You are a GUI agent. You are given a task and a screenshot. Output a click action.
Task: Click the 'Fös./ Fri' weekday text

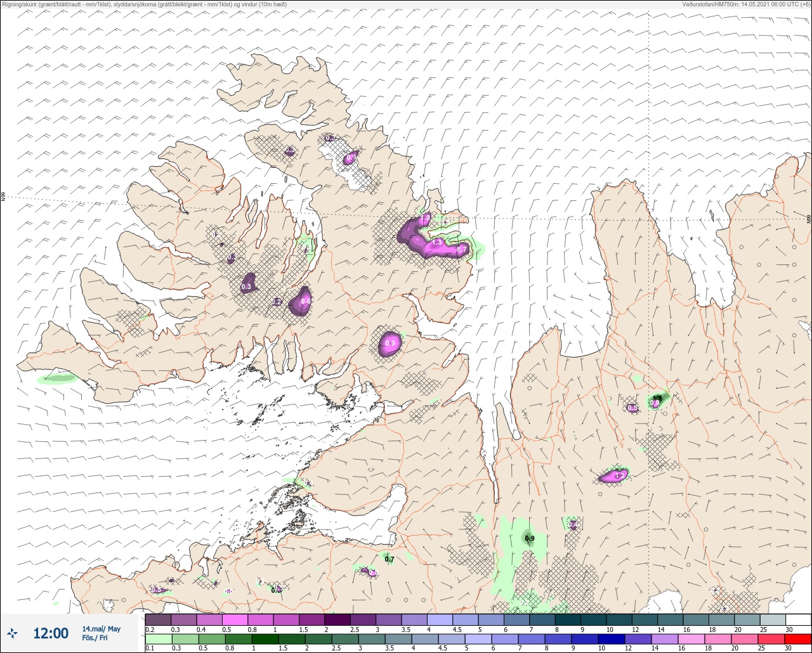[x=95, y=638]
